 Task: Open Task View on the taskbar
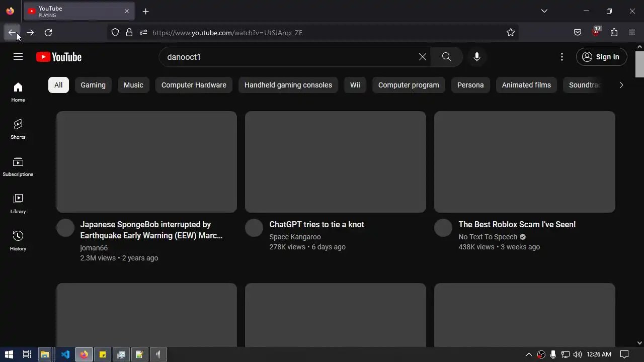27,354
